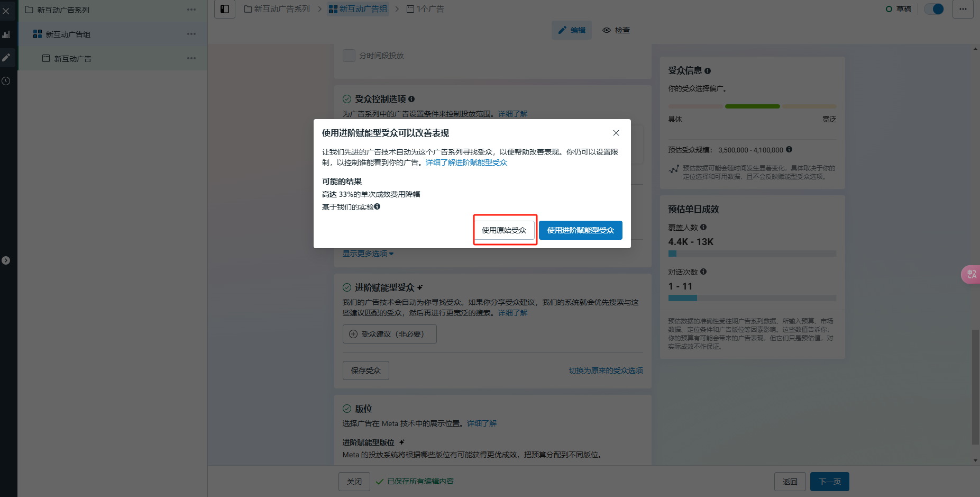Switch to the 检查 tab
Image resolution: width=980 pixels, height=497 pixels.
pos(616,30)
